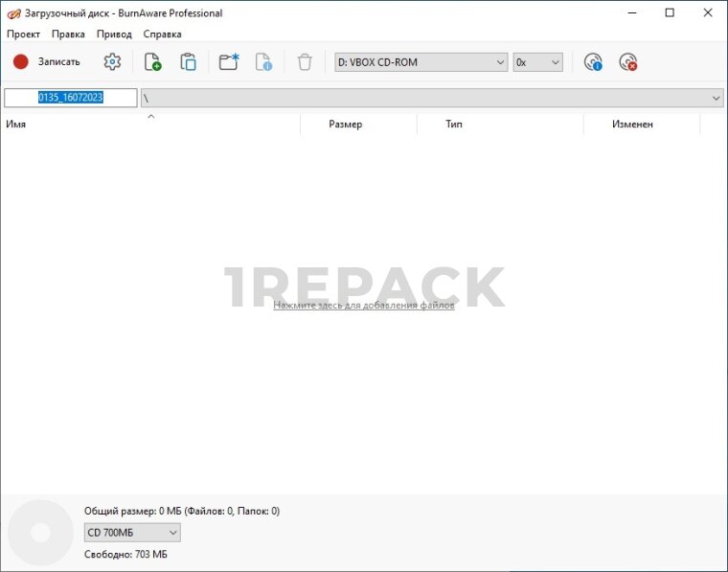This screenshot has height=572, width=728.
Task: Click the link to add files
Action: point(364,305)
